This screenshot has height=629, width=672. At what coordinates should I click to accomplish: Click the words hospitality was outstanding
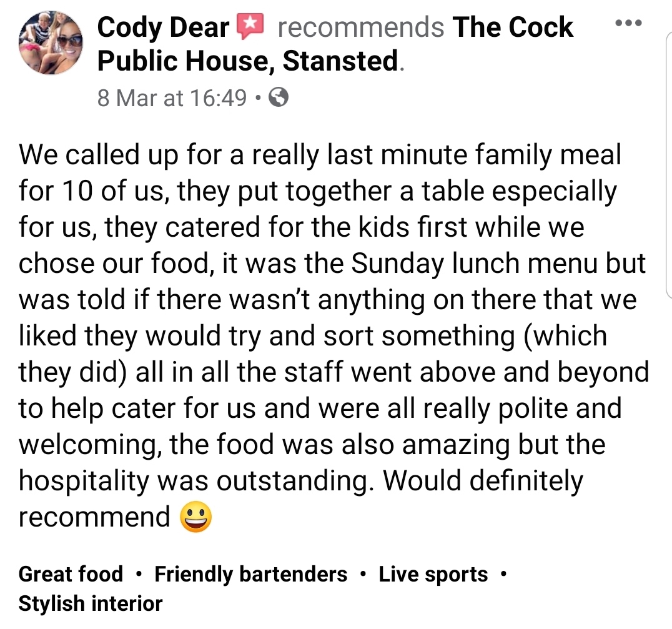pyautogui.click(x=193, y=480)
